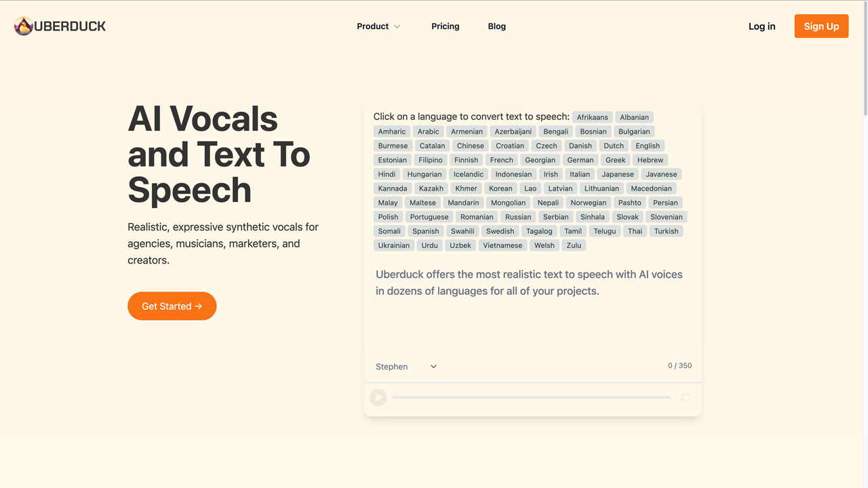Click the regenerate audio icon
This screenshot has width=868, height=488.
coord(686,397)
